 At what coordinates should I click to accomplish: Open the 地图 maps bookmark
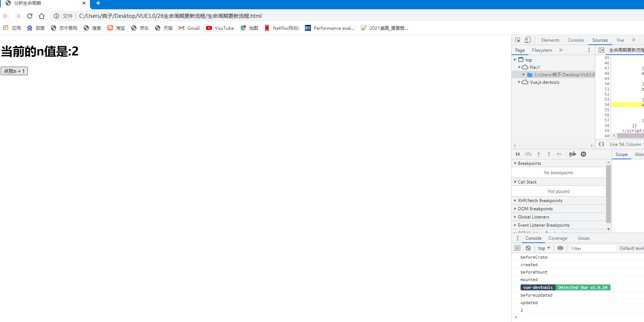tap(249, 28)
